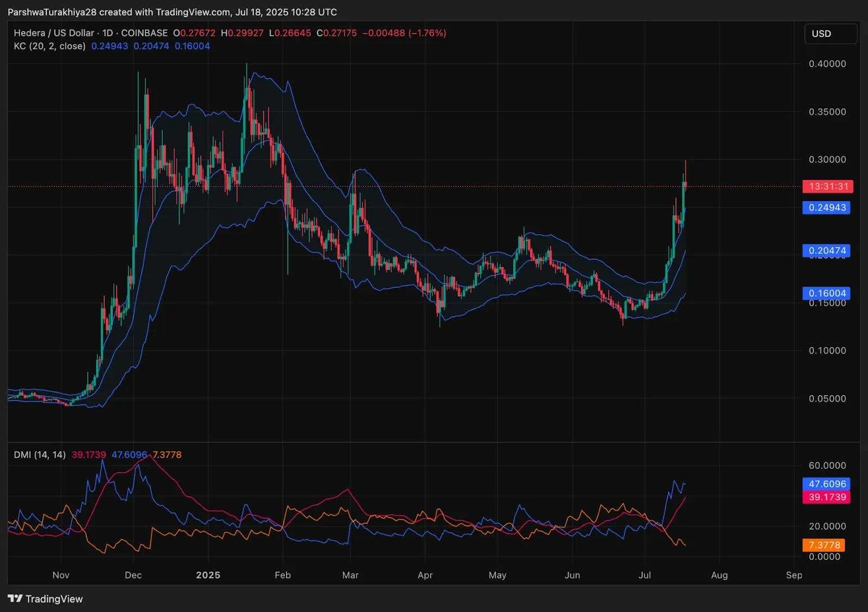Image resolution: width=868 pixels, height=612 pixels.
Task: Click the red 39.1739 DMI value badge
Action: pos(827,497)
